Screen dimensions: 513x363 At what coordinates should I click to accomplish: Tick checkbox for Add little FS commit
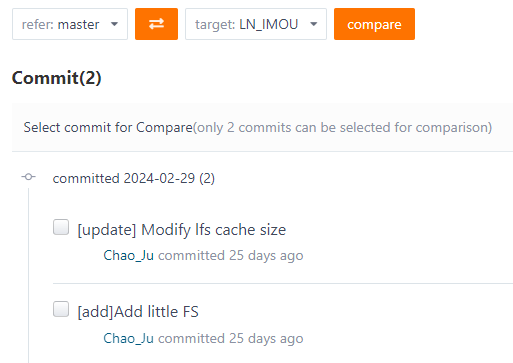tap(61, 309)
